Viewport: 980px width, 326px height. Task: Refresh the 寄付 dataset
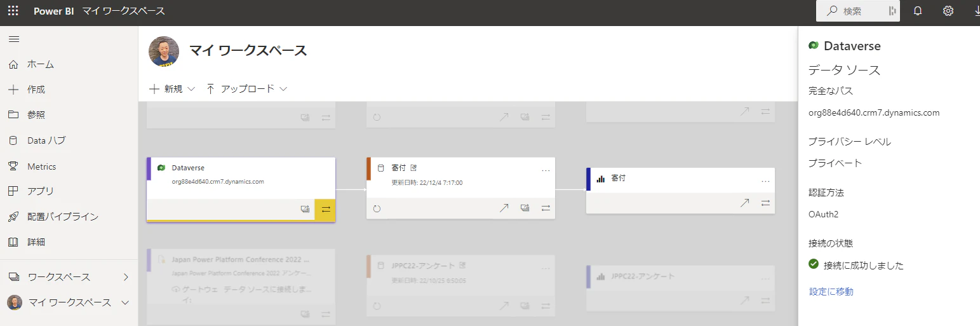pyautogui.click(x=377, y=208)
